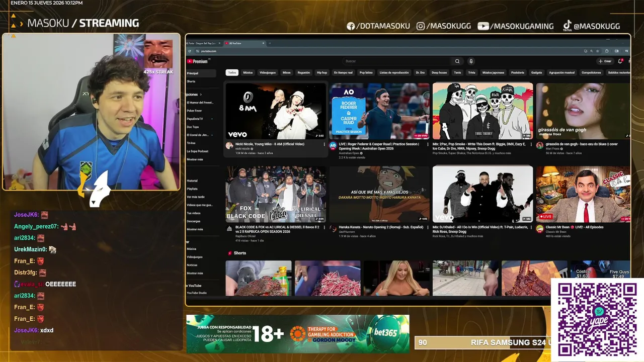Select the Trivia filter chip

471,72
